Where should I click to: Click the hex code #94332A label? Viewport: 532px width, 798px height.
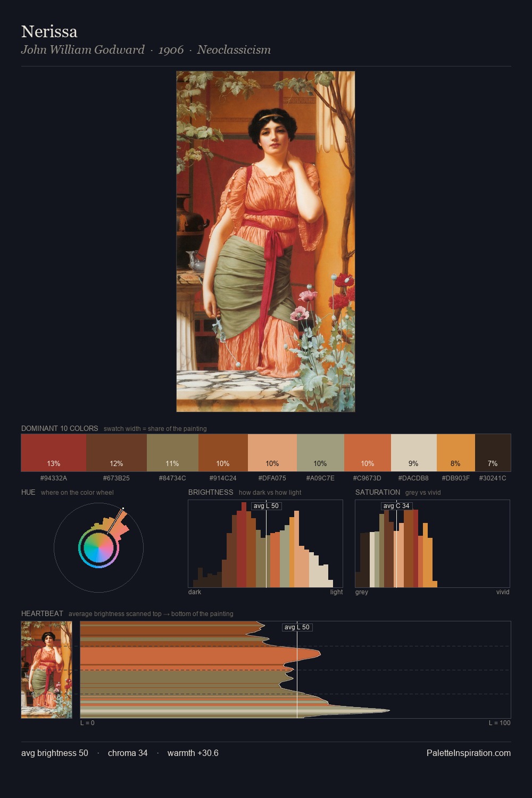pos(54,478)
